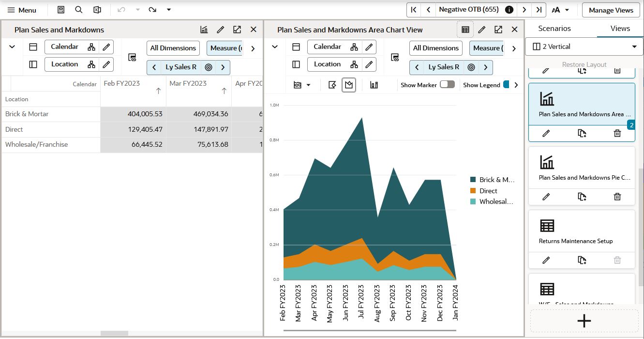Open the calculator icon in top toolbar

[x=60, y=10]
